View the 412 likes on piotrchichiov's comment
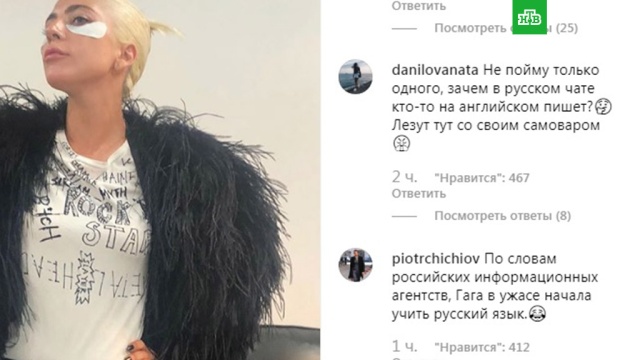The image size is (640, 360). 482,347
